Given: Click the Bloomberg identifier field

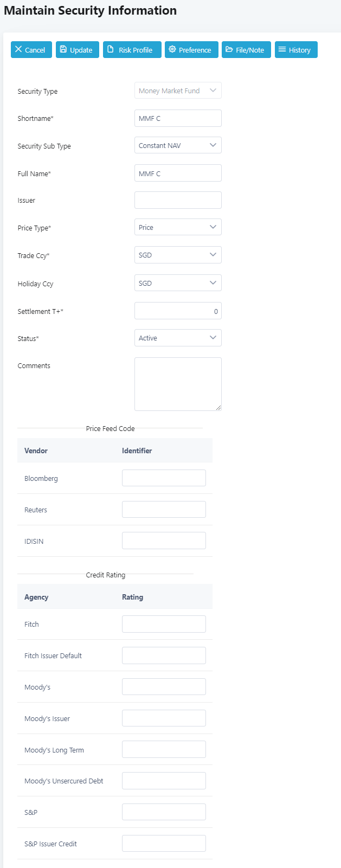Looking at the screenshot, I should (x=164, y=478).
